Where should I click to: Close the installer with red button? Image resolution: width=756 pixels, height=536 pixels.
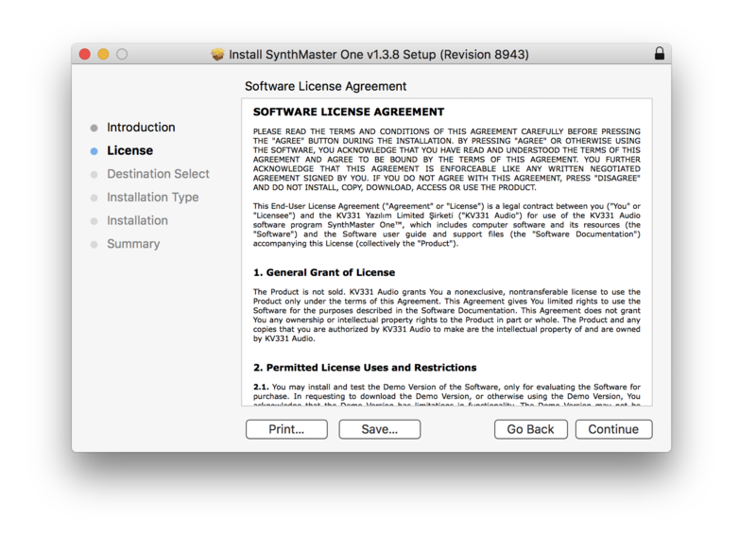[85, 54]
